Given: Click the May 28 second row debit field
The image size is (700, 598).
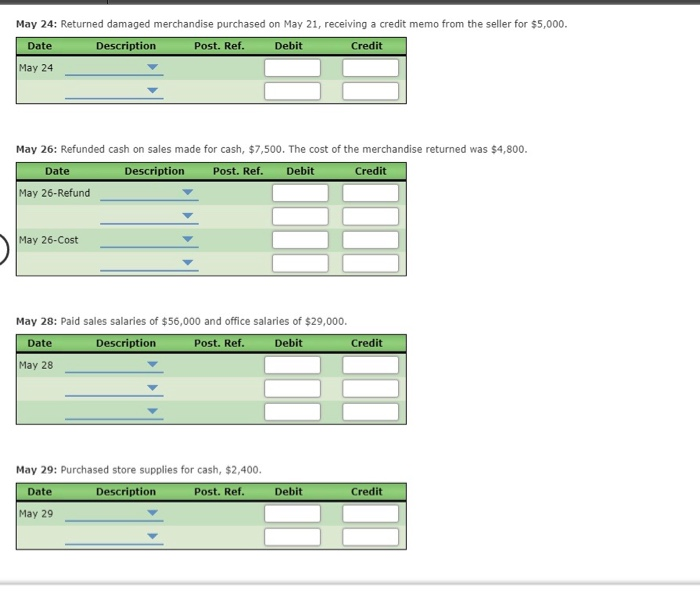Looking at the screenshot, I should (x=292, y=388).
